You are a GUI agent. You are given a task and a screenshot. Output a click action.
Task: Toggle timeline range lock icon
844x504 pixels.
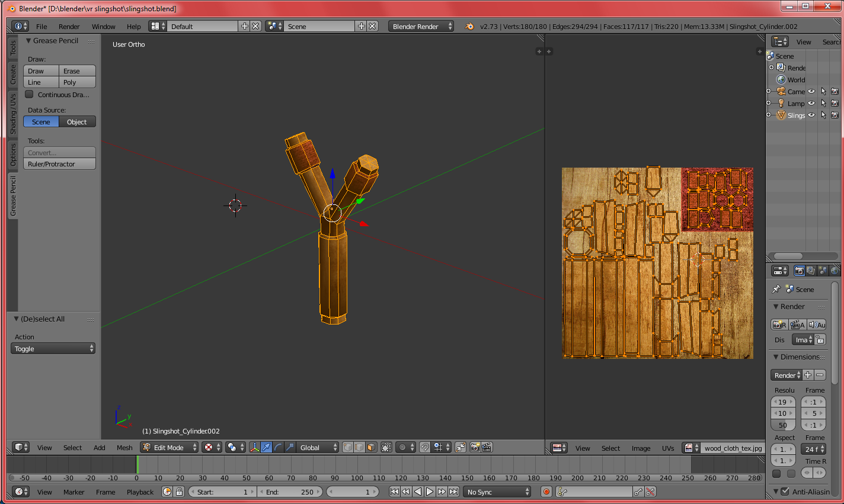point(178,492)
